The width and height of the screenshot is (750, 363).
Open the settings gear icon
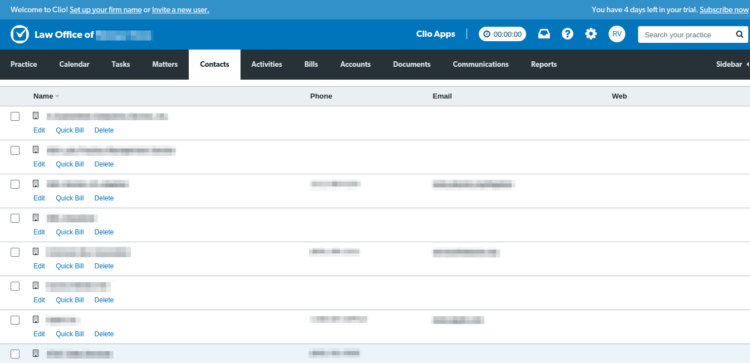tap(591, 34)
